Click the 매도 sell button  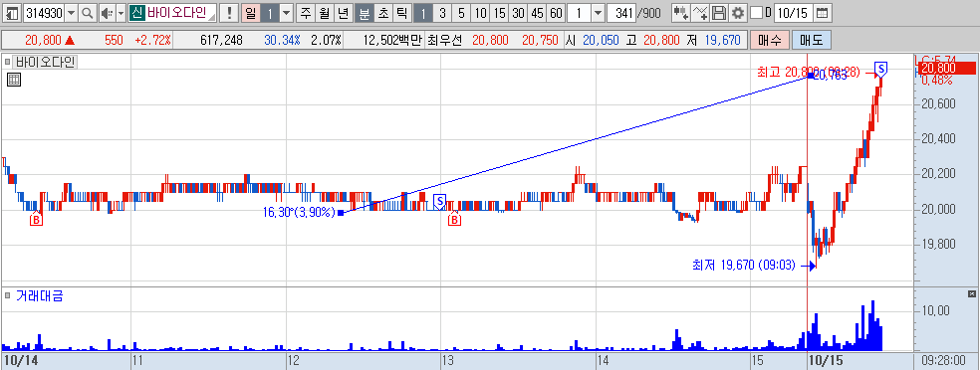[x=812, y=41]
